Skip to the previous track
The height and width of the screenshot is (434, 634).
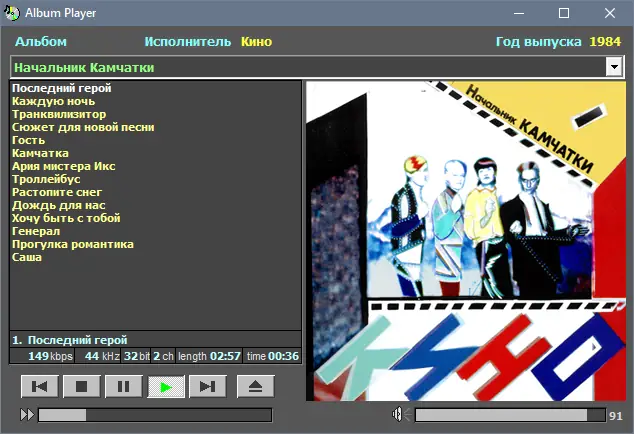coord(39,387)
